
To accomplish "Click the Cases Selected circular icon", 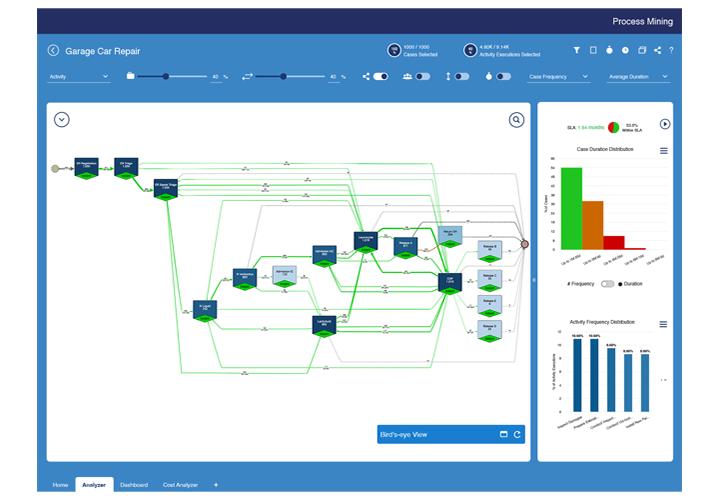I will [394, 50].
